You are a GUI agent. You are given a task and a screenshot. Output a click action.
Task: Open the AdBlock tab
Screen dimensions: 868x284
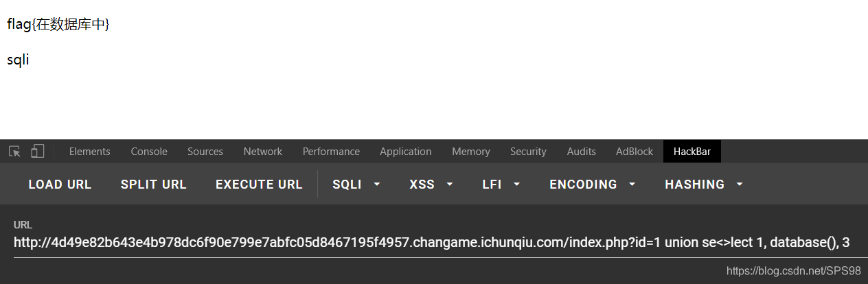click(x=635, y=152)
